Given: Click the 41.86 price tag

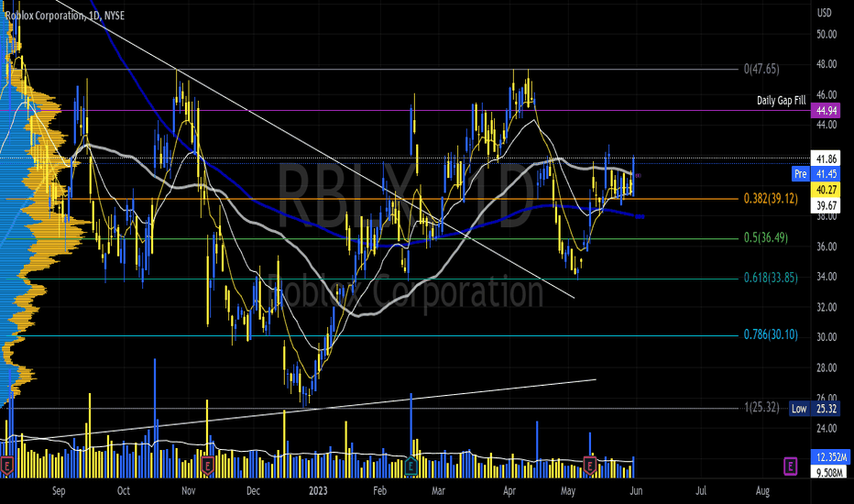Looking at the screenshot, I should click(826, 159).
